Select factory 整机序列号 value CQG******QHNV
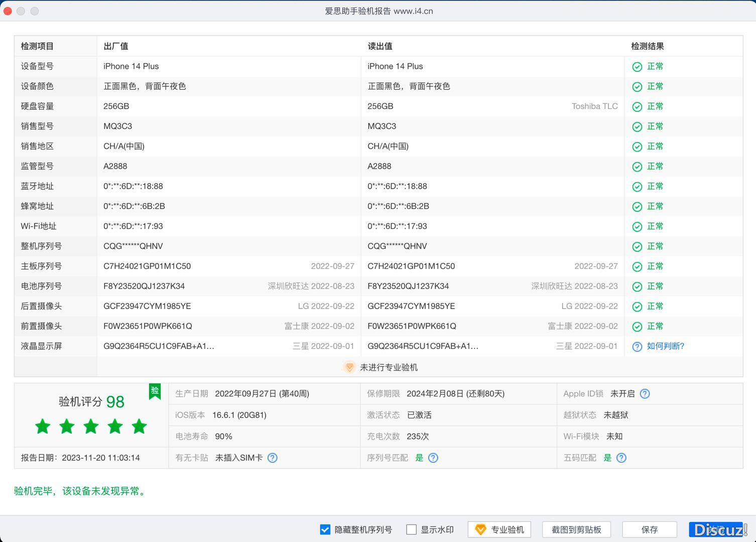756x542 pixels. coord(133,246)
